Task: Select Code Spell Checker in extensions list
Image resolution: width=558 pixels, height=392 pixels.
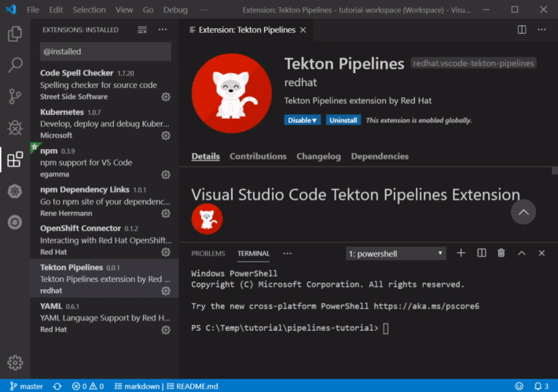Action: (x=105, y=84)
